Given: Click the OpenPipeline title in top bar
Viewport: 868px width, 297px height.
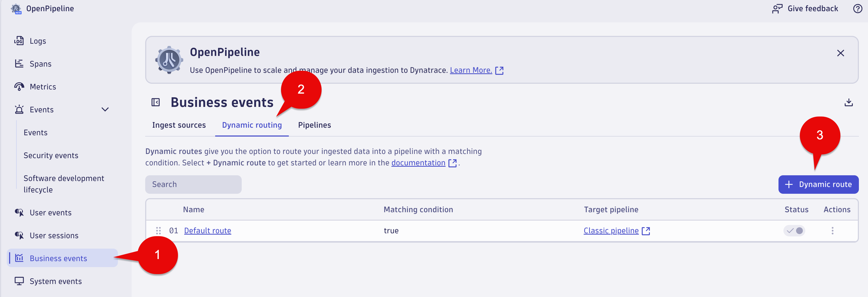Looking at the screenshot, I should [x=50, y=8].
